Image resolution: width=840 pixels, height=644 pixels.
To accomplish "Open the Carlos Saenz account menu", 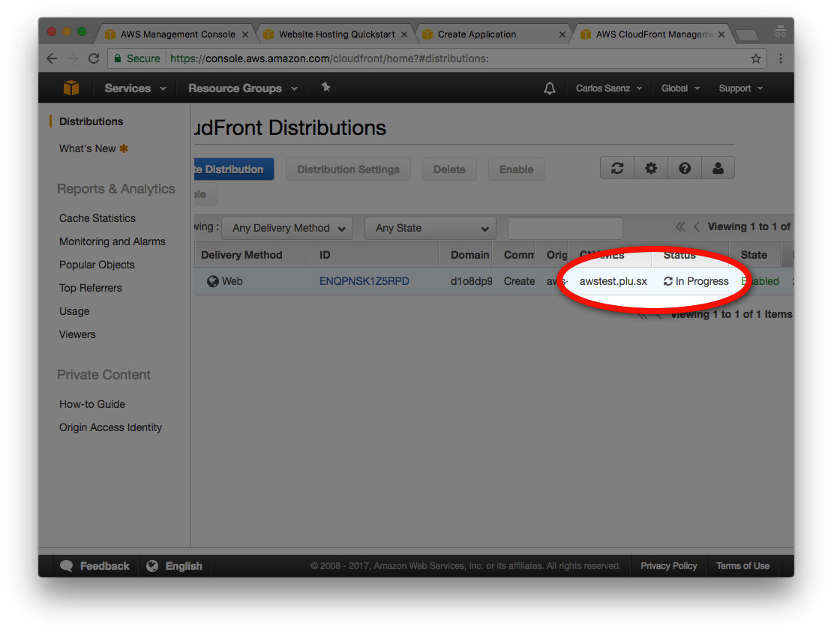I will click(608, 88).
